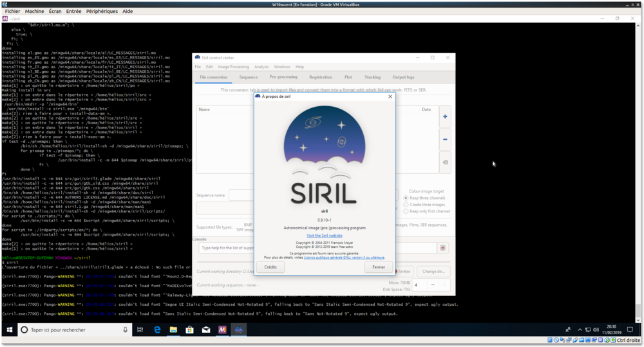Switch to the Registration tab
The height and width of the screenshot is (347, 644).
320,77
